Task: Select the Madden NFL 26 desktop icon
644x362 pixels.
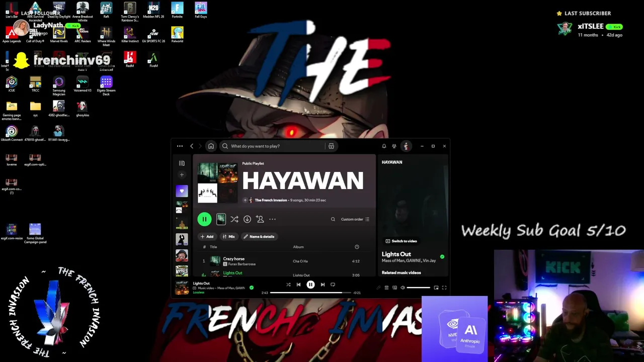Action: coord(153,11)
